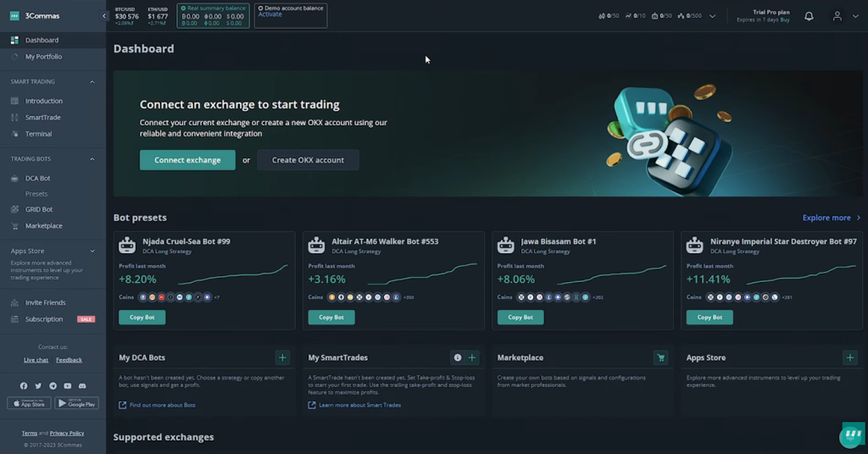
Task: Open the support chat widget
Action: point(851,435)
